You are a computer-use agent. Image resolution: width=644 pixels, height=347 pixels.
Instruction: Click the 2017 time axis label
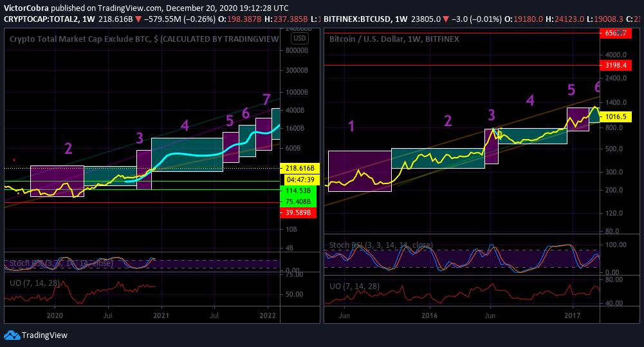click(573, 315)
